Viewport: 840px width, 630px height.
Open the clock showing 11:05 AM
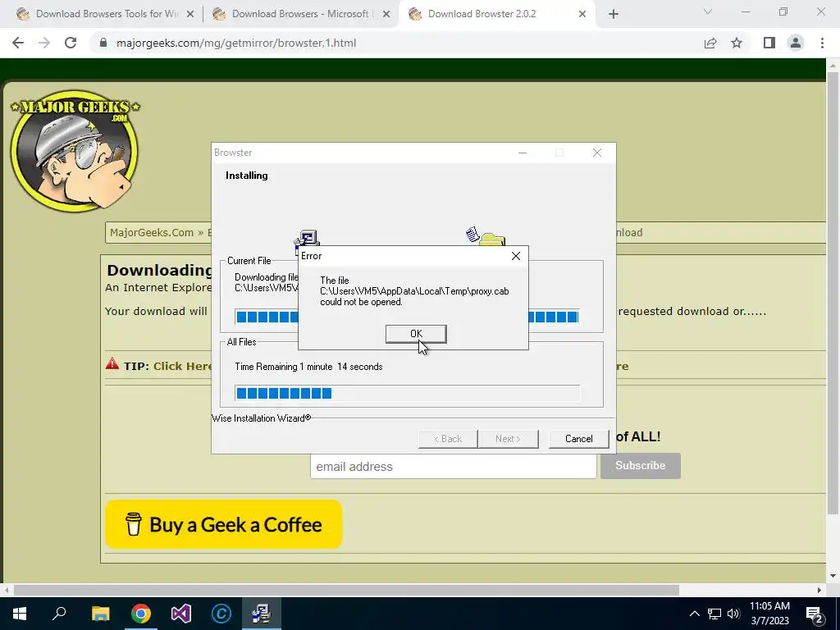coord(769,614)
